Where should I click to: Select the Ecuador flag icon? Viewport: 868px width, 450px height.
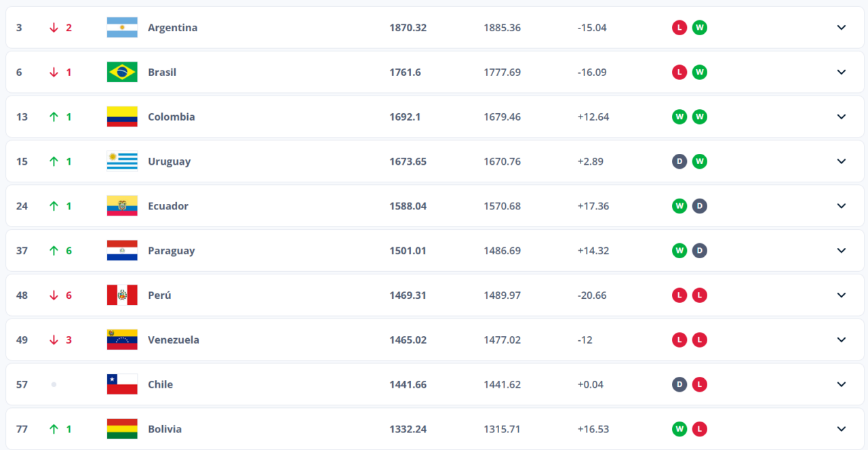point(122,206)
